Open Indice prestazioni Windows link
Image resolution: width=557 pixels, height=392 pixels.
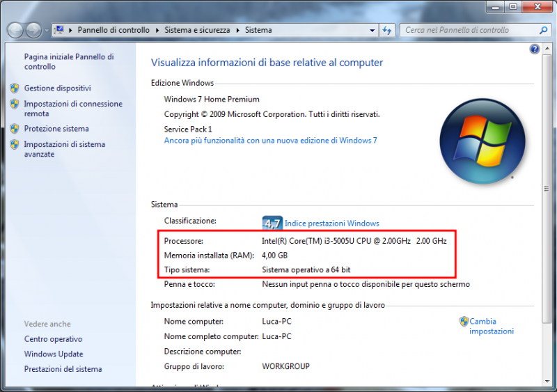tap(331, 224)
